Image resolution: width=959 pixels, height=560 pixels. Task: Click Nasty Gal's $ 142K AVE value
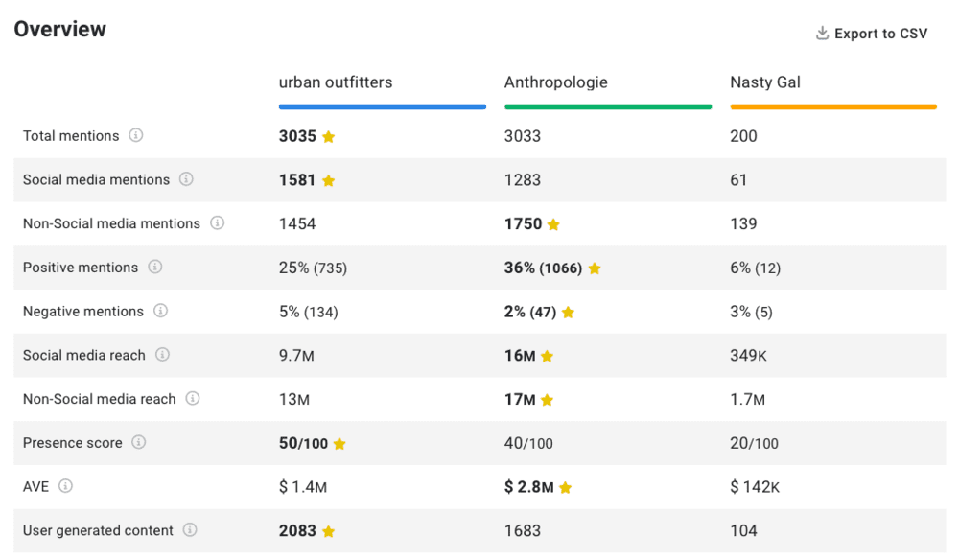[755, 487]
